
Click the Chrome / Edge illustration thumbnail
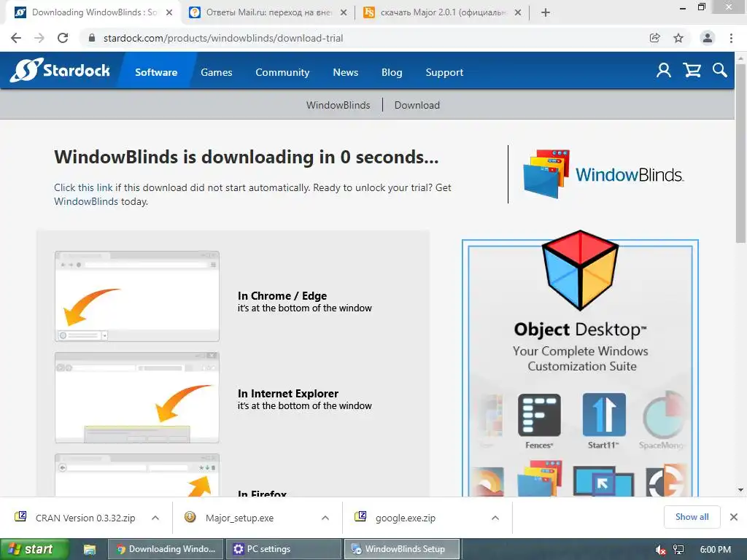(x=137, y=296)
